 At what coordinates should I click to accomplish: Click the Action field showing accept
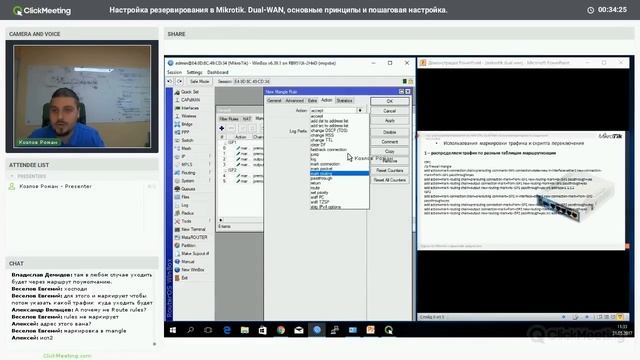click(333, 110)
